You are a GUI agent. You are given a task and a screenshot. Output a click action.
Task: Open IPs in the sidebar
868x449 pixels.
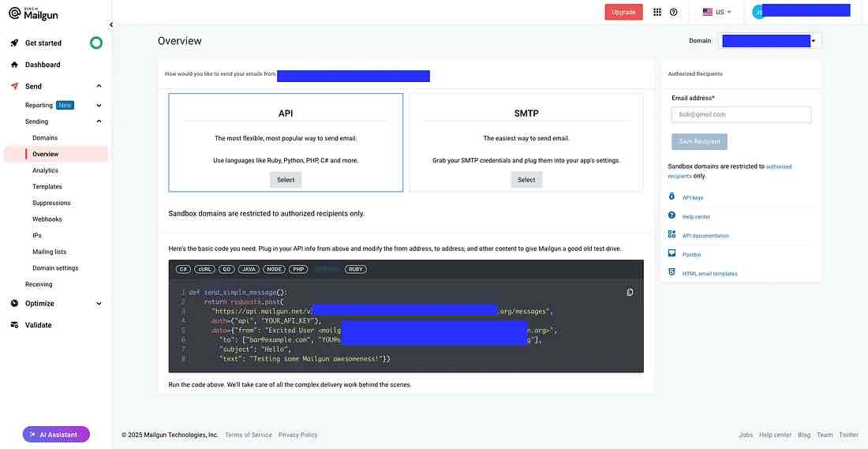pos(37,235)
